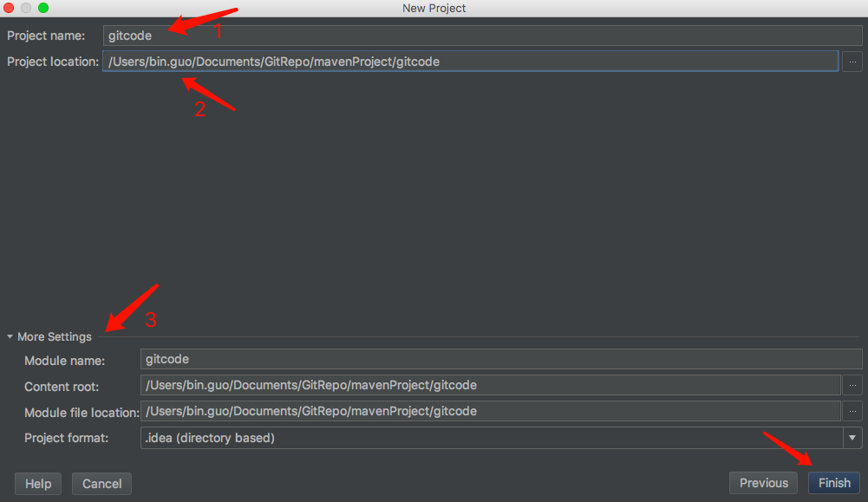Screen dimensions: 868x502
Task: Click the Project location label
Action: (x=53, y=62)
